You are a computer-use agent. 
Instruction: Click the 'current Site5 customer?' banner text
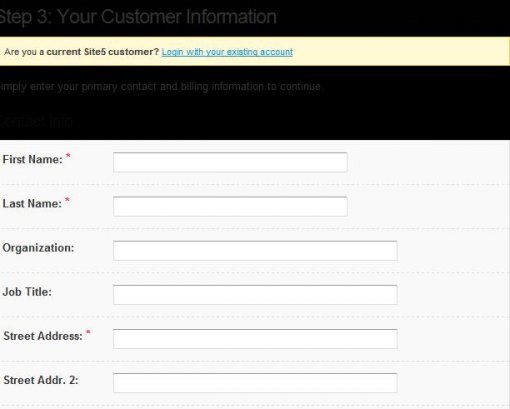pyautogui.click(x=103, y=52)
